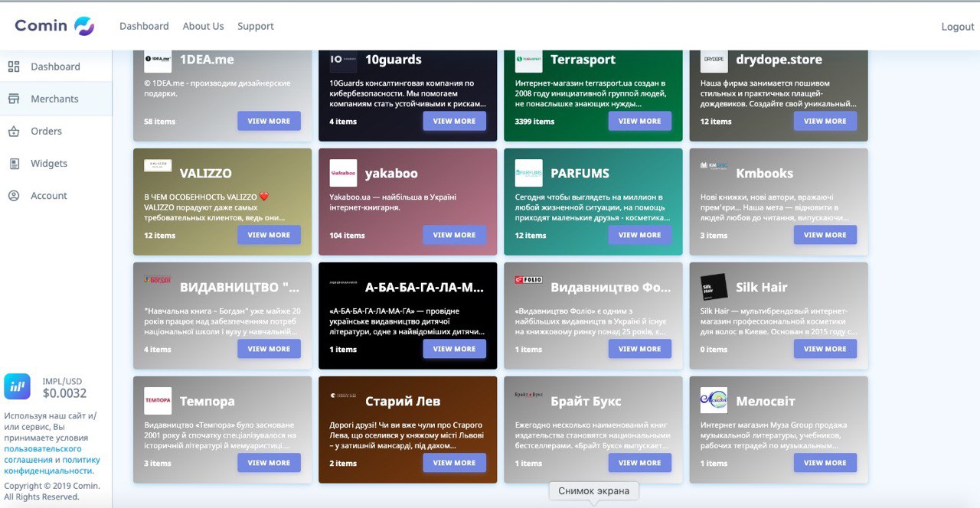View more for Темпора
Screen dimensions: 980x508
(x=269, y=463)
